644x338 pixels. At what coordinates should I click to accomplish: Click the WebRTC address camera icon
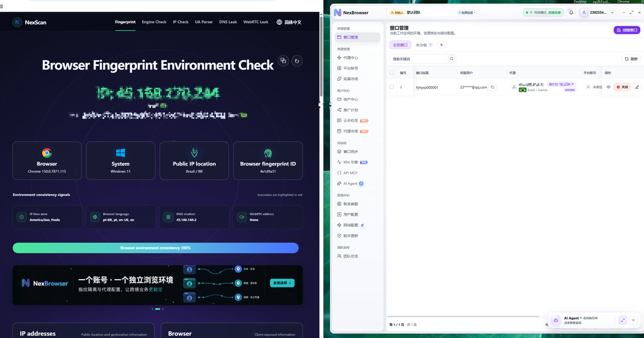point(241,217)
